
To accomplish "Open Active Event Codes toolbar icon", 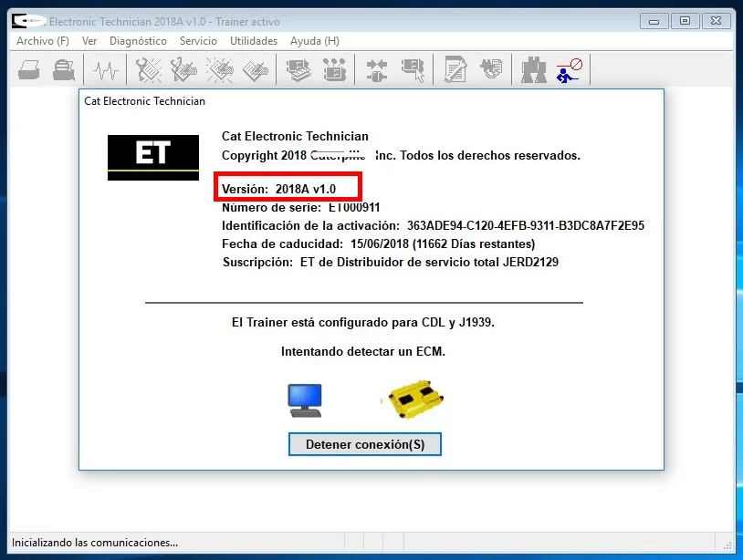I will (x=220, y=70).
